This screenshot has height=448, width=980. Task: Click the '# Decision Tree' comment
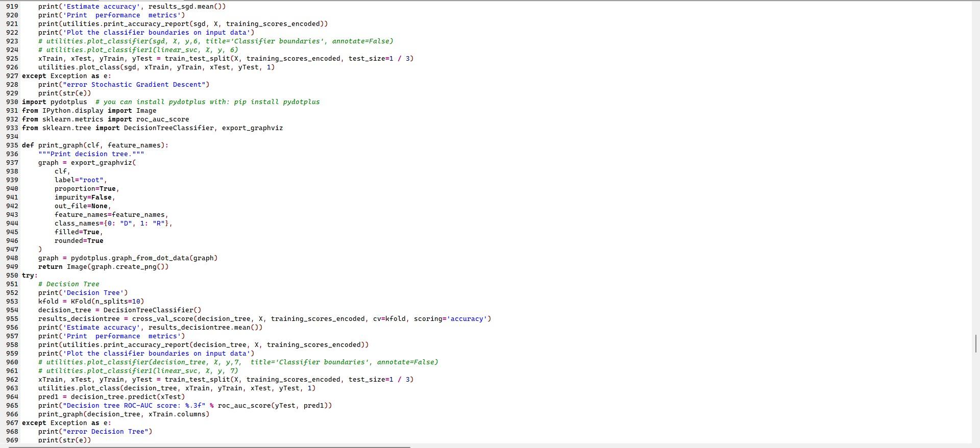[x=69, y=284]
